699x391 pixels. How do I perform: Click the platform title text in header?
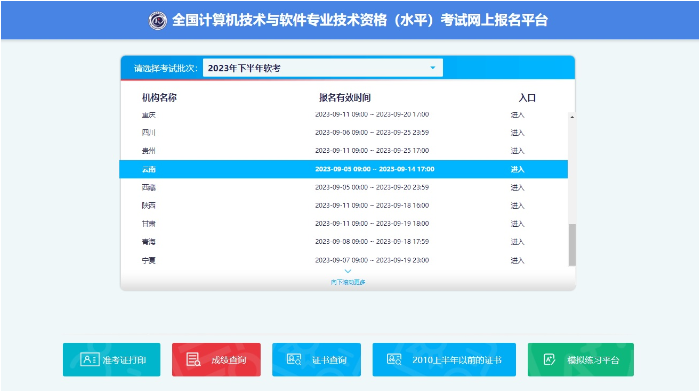[360, 20]
